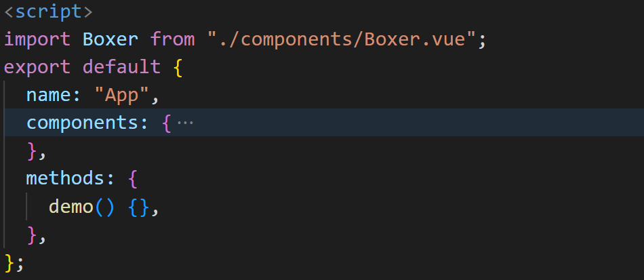
Task: Click the opening brace after default
Action: pos(178,67)
